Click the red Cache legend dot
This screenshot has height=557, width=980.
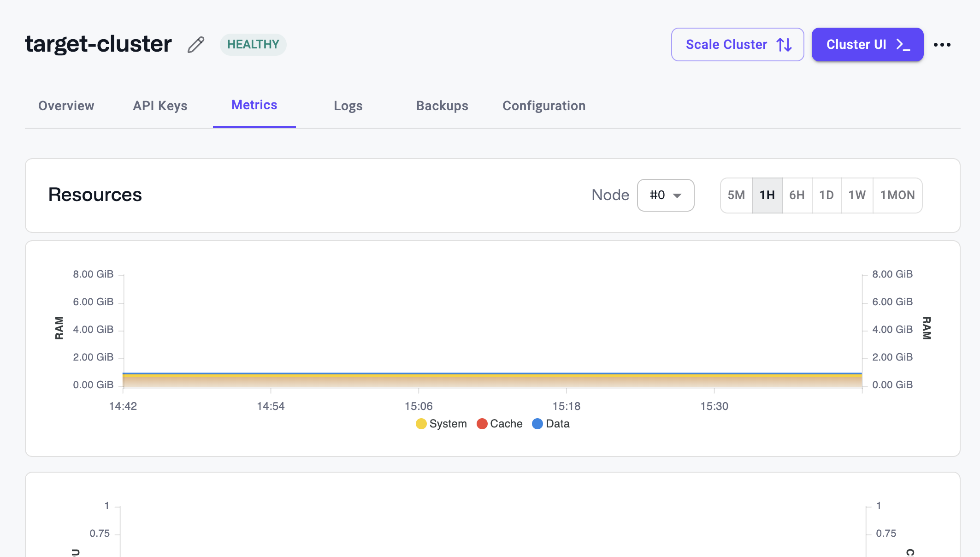(x=482, y=424)
